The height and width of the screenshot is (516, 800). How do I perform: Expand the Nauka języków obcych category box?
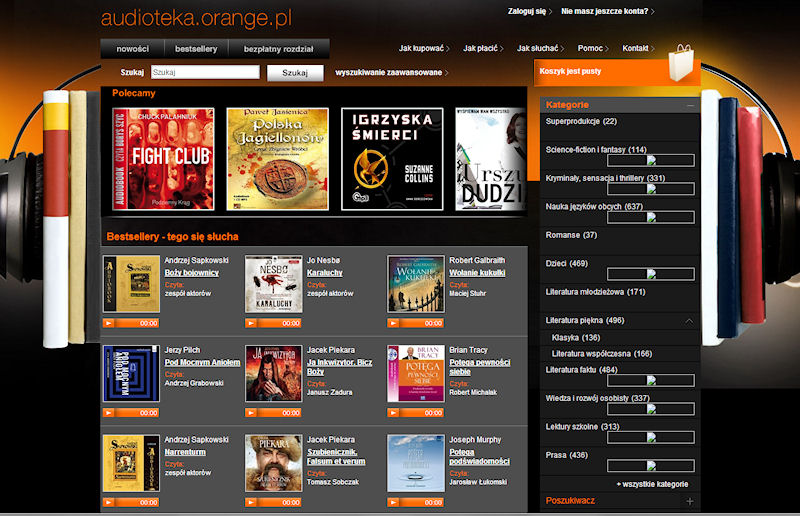651,217
